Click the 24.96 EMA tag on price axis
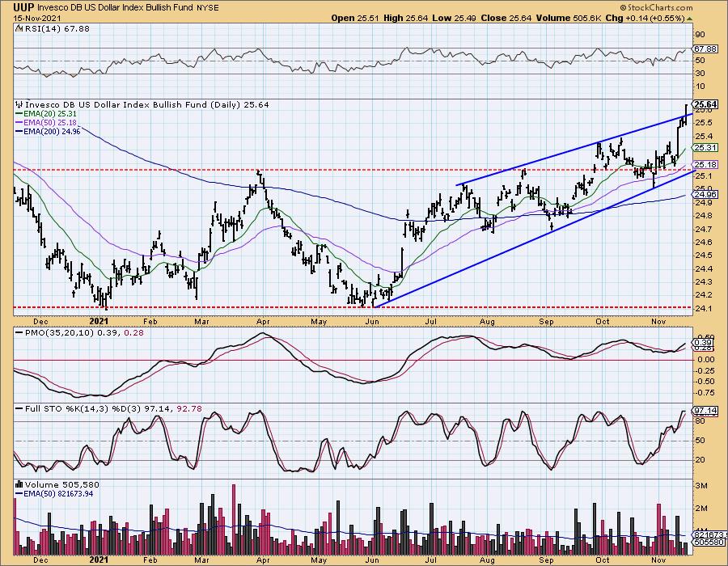 click(705, 194)
